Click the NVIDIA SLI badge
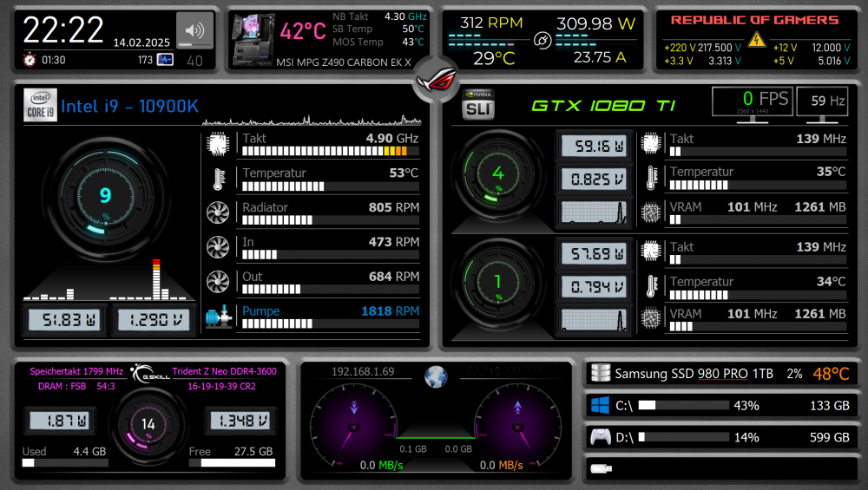 pos(478,106)
